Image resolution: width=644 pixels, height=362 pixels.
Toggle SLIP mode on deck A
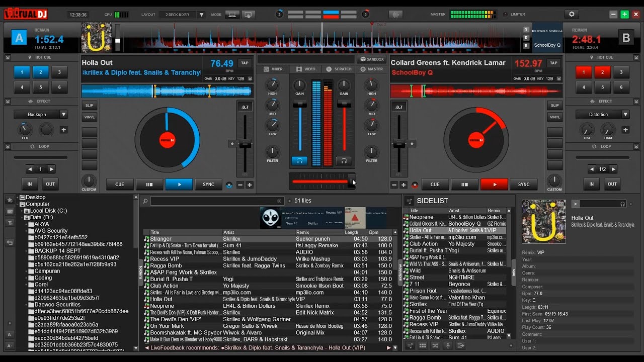pyautogui.click(x=90, y=106)
